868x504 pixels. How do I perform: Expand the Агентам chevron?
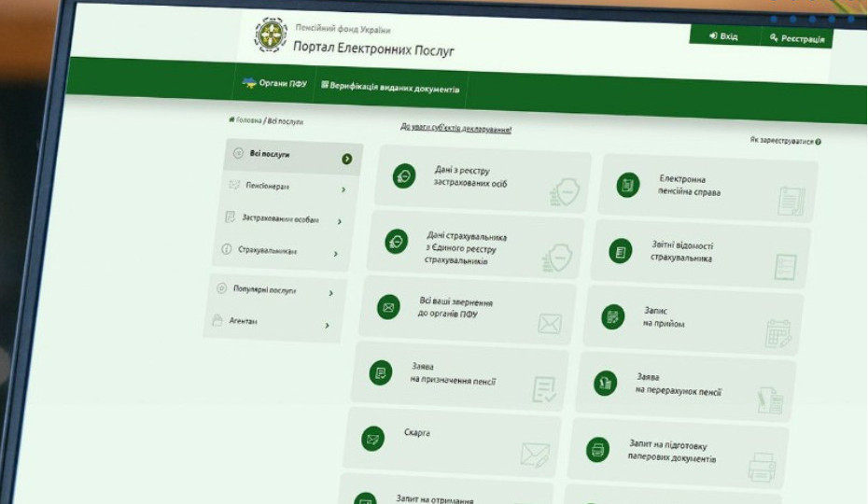(328, 325)
